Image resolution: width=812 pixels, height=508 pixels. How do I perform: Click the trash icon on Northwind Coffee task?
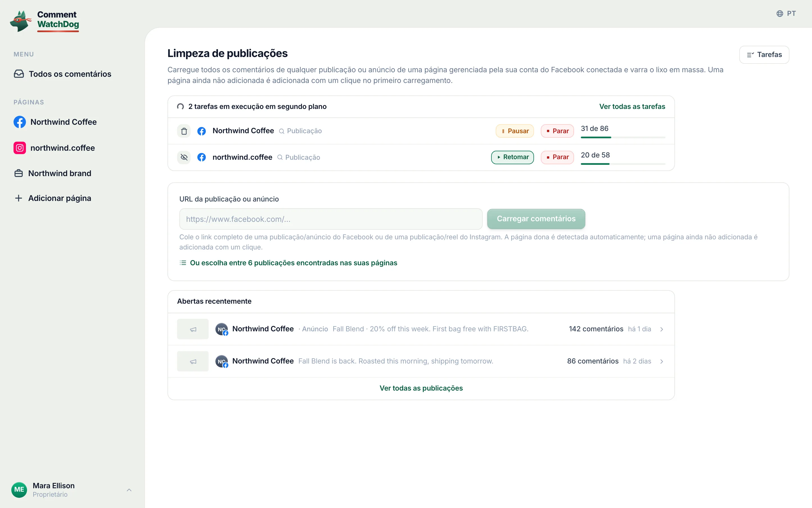(x=184, y=131)
